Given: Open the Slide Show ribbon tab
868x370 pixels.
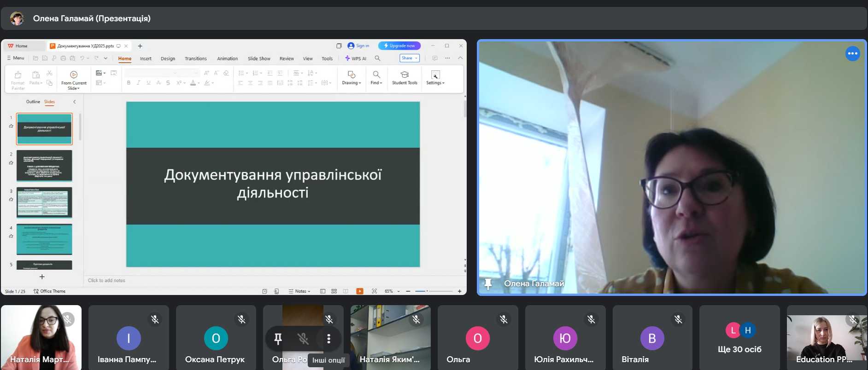Looking at the screenshot, I should (259, 59).
